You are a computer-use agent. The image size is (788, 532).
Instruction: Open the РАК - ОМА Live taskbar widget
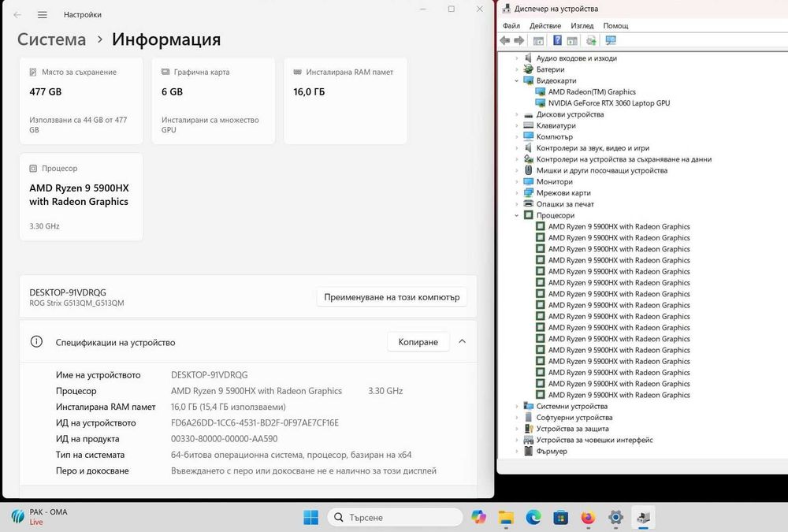click(39, 516)
